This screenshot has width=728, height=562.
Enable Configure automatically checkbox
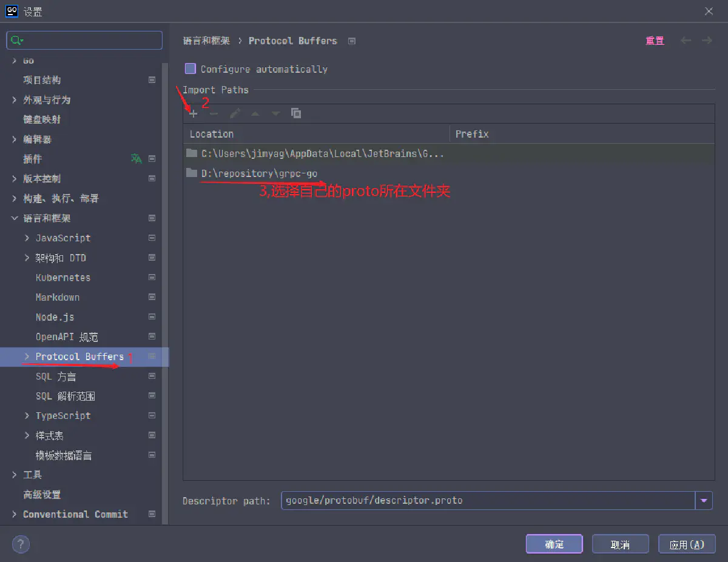click(x=190, y=69)
